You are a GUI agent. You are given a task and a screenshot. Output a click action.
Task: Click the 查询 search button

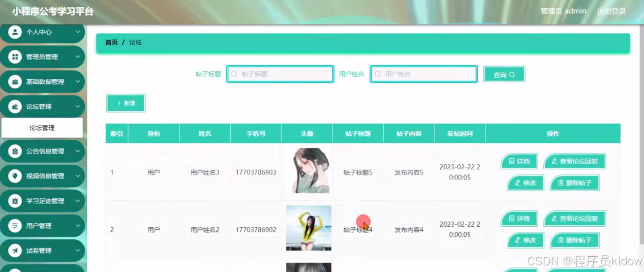point(504,74)
